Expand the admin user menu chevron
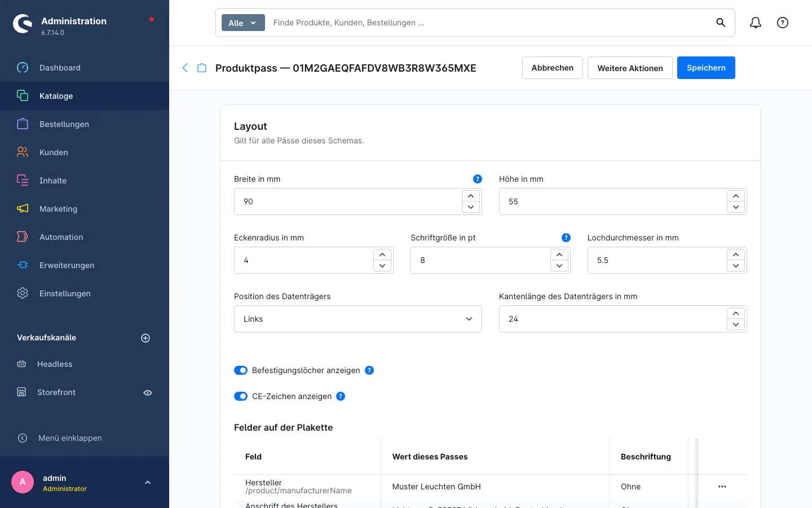Image resolution: width=812 pixels, height=508 pixels. (x=148, y=483)
